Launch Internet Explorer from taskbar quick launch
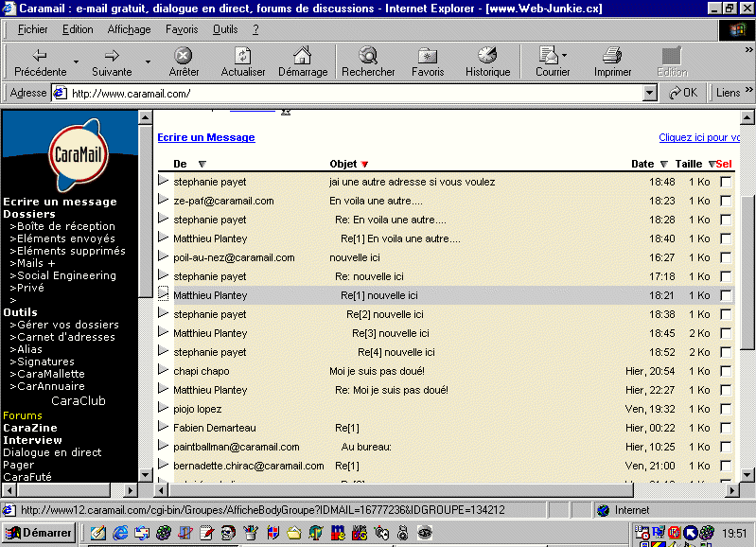 coord(120,533)
